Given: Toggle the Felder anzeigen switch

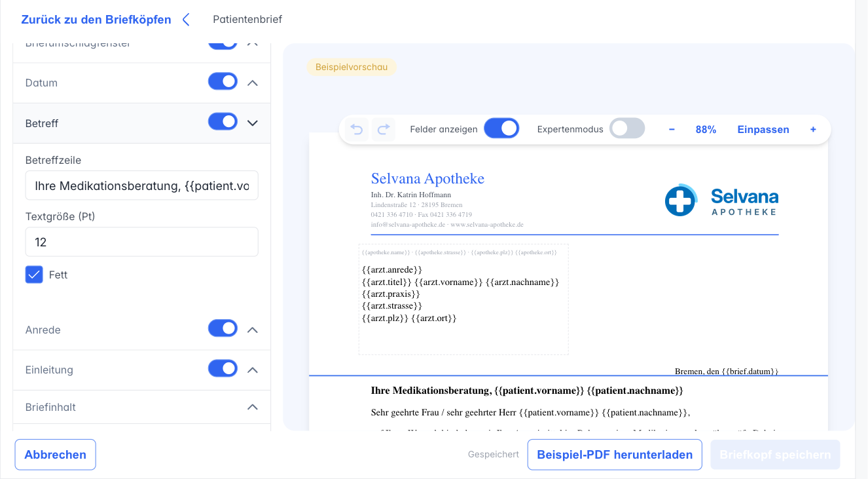Looking at the screenshot, I should click(x=501, y=128).
